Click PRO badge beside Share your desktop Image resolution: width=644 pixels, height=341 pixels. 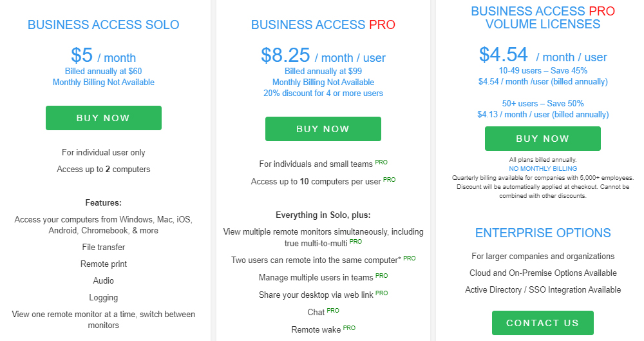tap(381, 293)
